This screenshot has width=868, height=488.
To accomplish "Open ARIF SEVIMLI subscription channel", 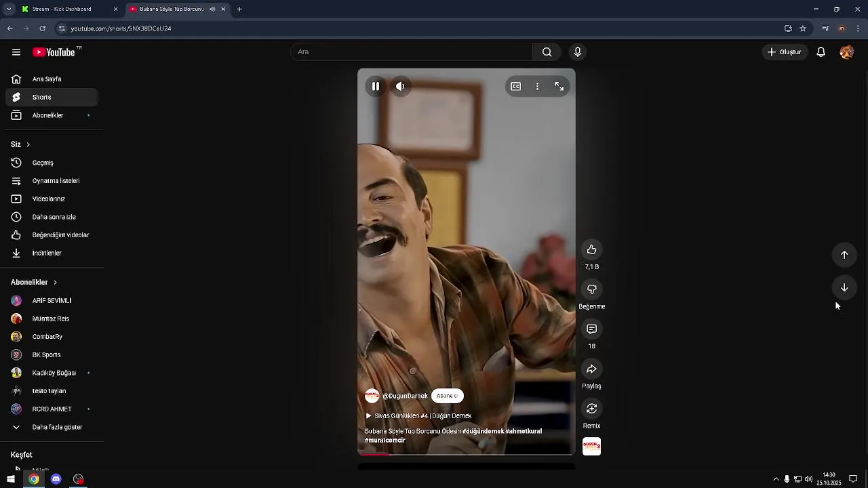I will pyautogui.click(x=52, y=301).
